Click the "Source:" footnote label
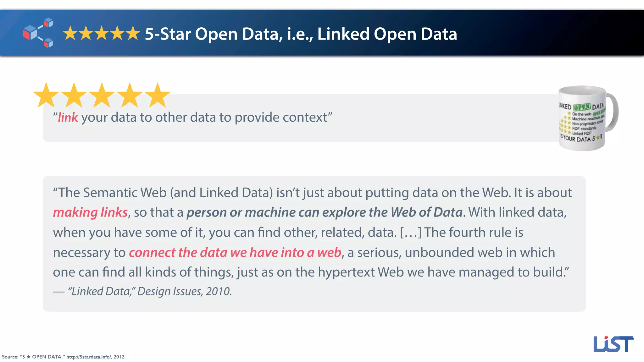 pyautogui.click(x=10, y=357)
